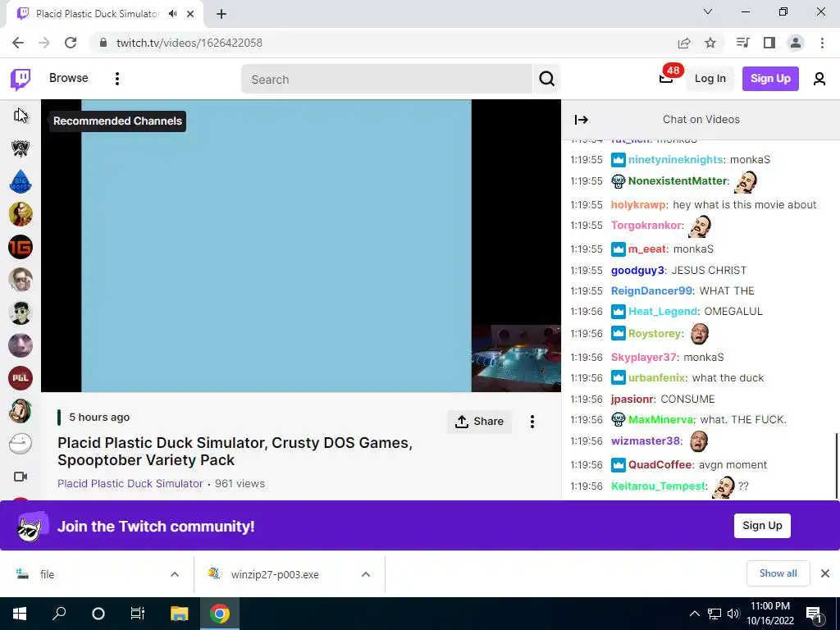Click username MaxMinerva in chat
This screenshot has height=630, width=840.
[x=660, y=419]
